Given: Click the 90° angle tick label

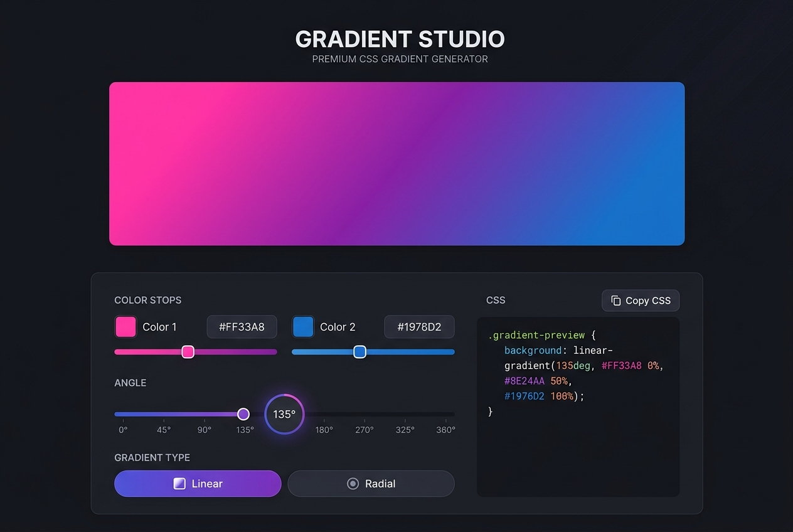Looking at the screenshot, I should [x=205, y=430].
